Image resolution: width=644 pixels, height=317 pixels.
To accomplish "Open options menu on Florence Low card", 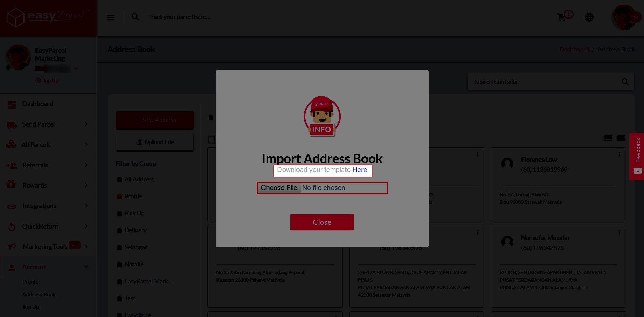I will tap(619, 154).
